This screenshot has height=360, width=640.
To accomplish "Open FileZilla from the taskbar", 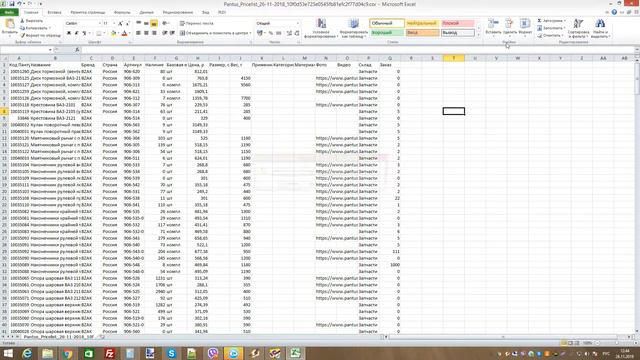I will tap(109, 353).
